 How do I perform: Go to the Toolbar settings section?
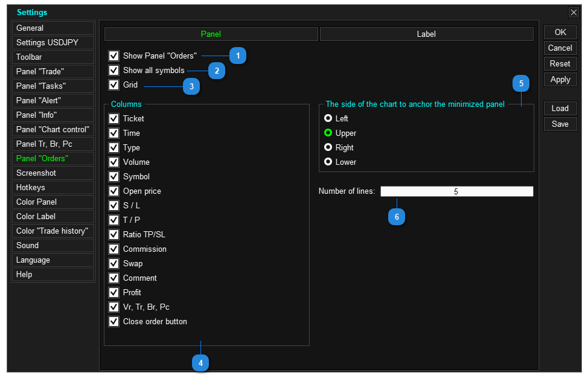tap(53, 57)
